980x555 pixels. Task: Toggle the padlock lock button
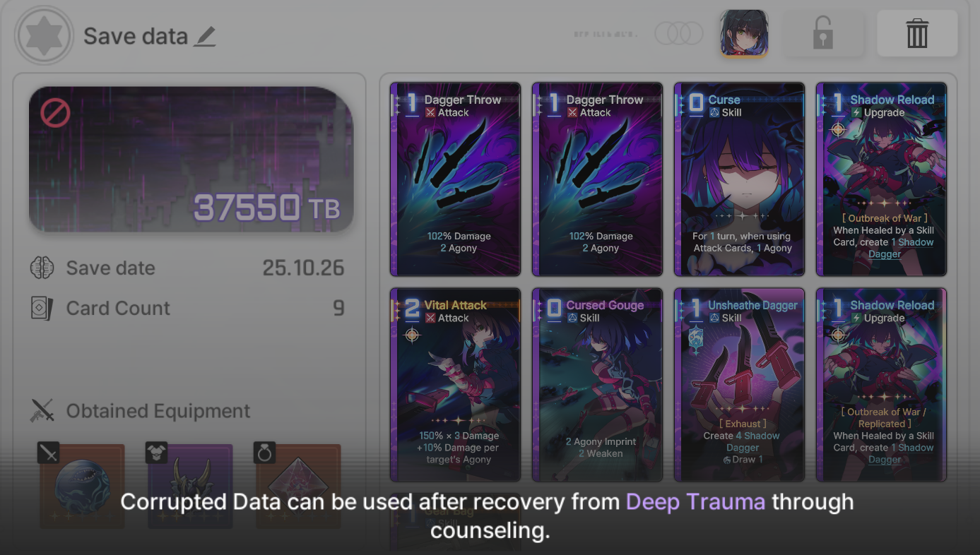tap(823, 33)
